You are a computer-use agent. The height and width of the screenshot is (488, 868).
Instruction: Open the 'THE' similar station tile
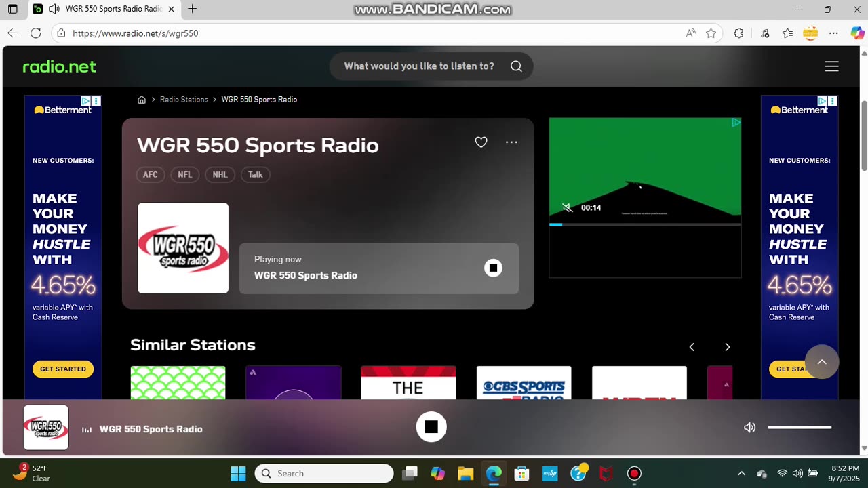(x=408, y=382)
